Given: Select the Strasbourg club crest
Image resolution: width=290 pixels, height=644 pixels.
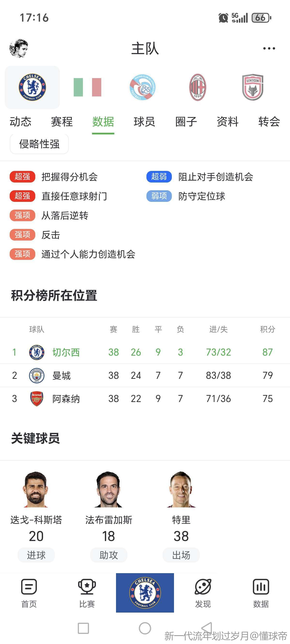Looking at the screenshot, I should [x=143, y=87].
